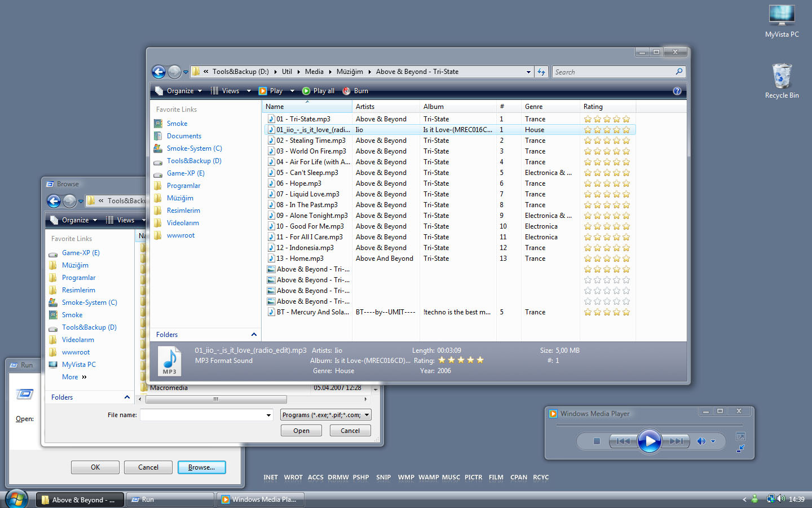
Task: Click the seek bar in Windows Media Player
Action: (649, 425)
